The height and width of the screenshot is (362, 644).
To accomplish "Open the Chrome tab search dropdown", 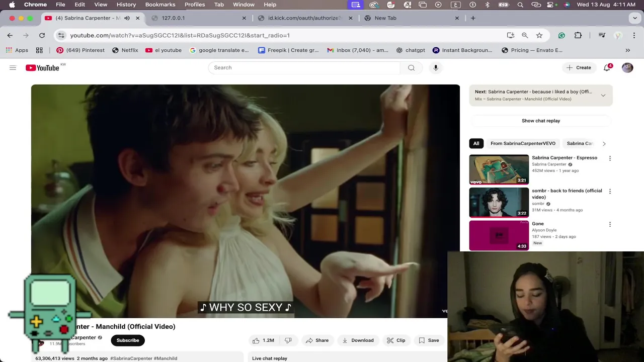I will pos(634,18).
